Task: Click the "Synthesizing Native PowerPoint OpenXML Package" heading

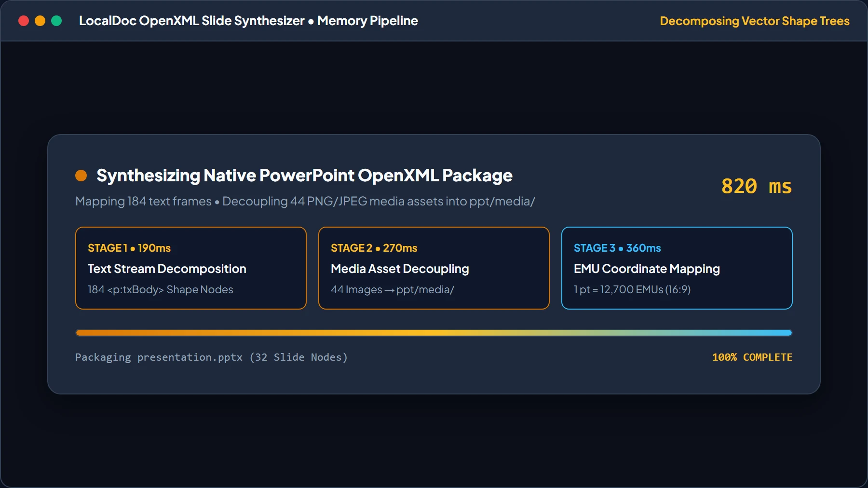Action: coord(304,176)
